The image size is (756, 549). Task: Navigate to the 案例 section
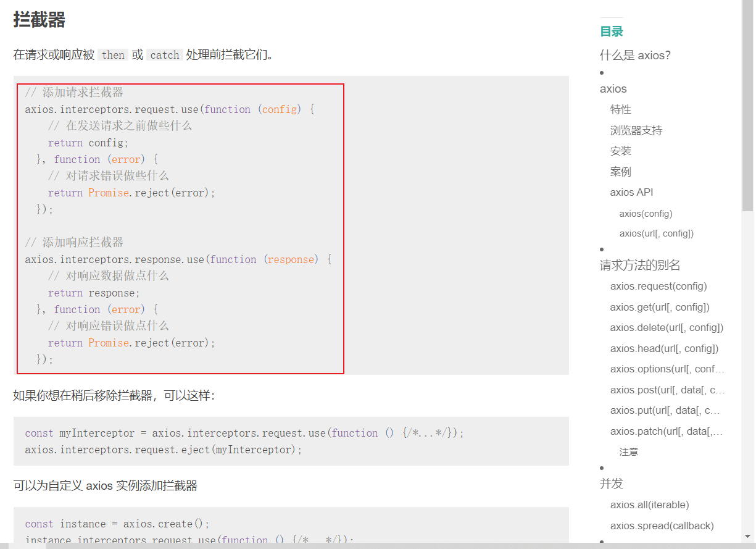[x=621, y=172]
